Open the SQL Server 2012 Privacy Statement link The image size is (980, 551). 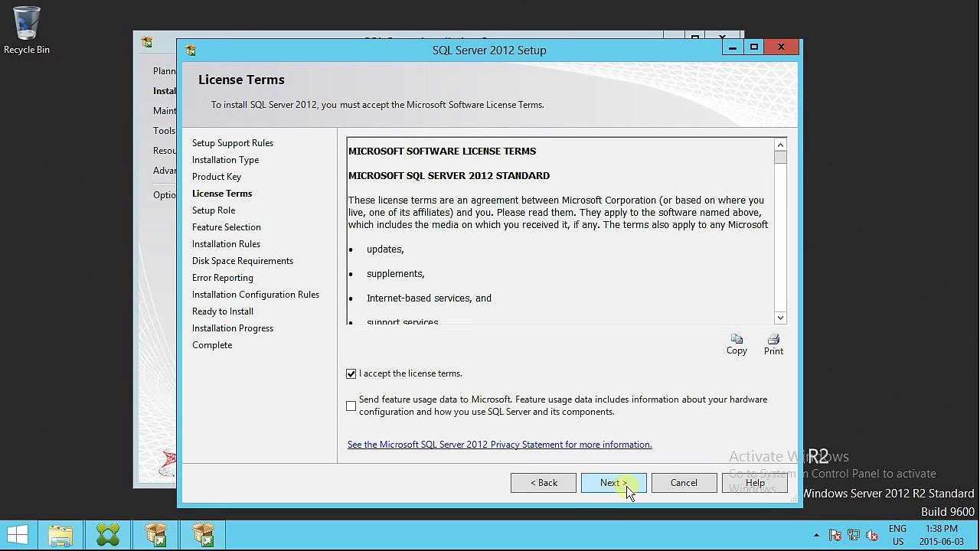[500, 445]
